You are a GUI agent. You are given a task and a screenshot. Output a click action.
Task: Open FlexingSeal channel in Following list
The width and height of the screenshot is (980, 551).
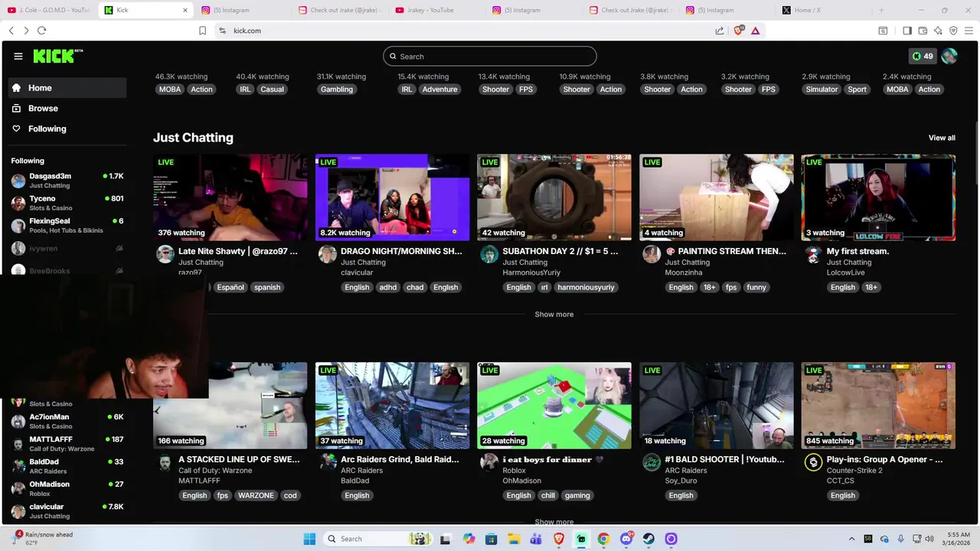[67, 225]
